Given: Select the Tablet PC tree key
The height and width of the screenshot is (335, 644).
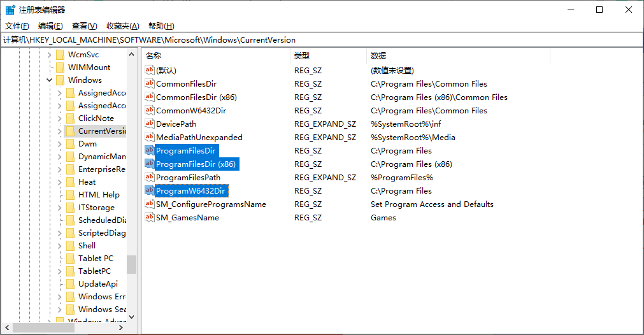Looking at the screenshot, I should click(96, 258).
